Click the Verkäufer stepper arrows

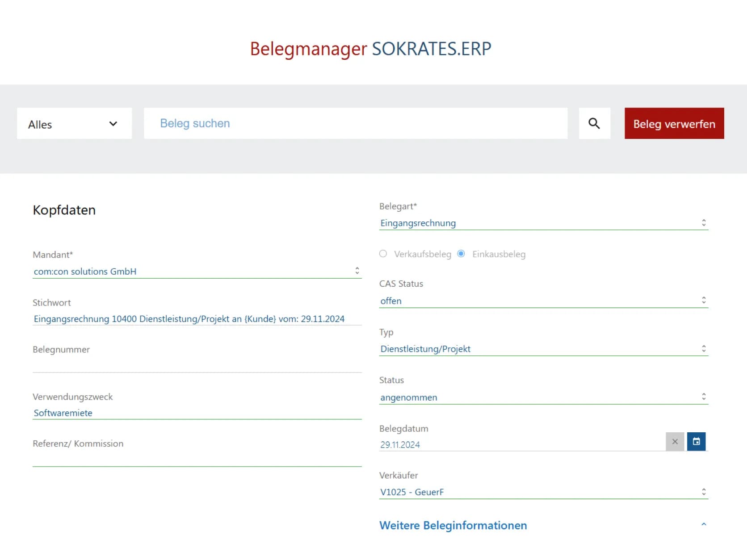tap(704, 491)
